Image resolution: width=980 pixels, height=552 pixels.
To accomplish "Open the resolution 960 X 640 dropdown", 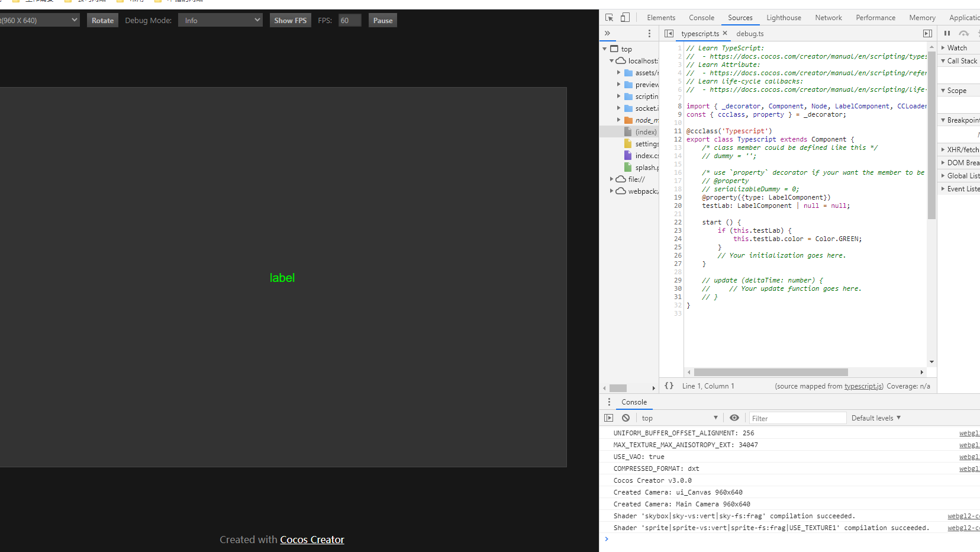I will click(x=39, y=20).
